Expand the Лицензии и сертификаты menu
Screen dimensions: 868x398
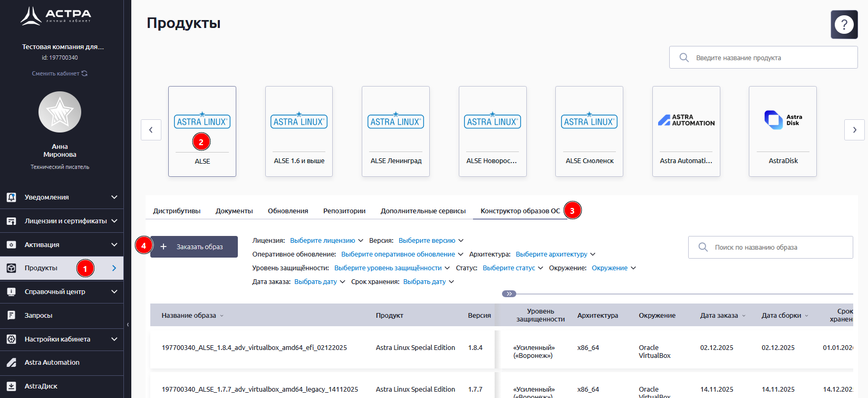[114, 221]
